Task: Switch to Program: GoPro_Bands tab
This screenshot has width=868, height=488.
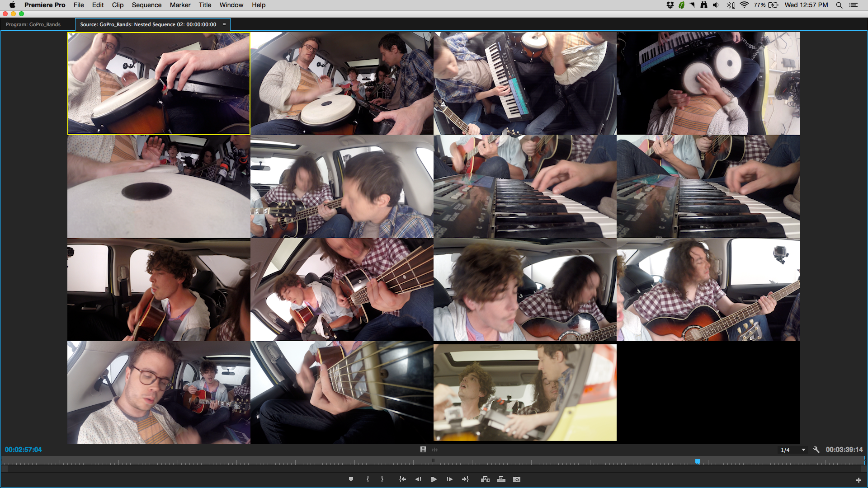Action: (33, 24)
